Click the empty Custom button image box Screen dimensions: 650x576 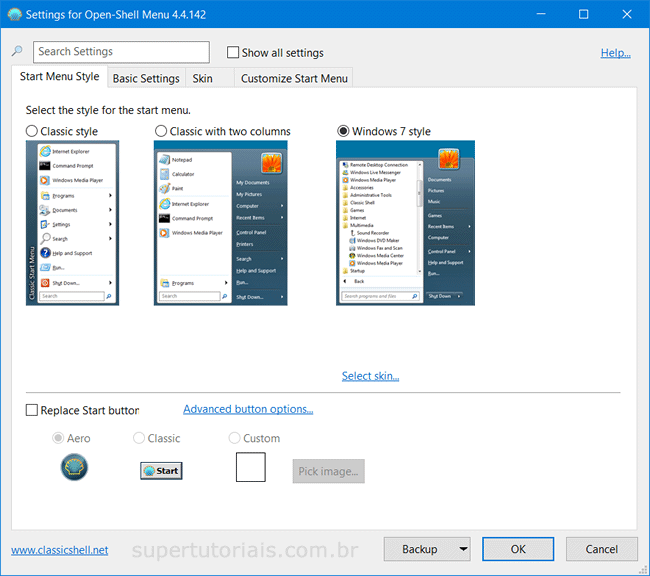(x=250, y=467)
